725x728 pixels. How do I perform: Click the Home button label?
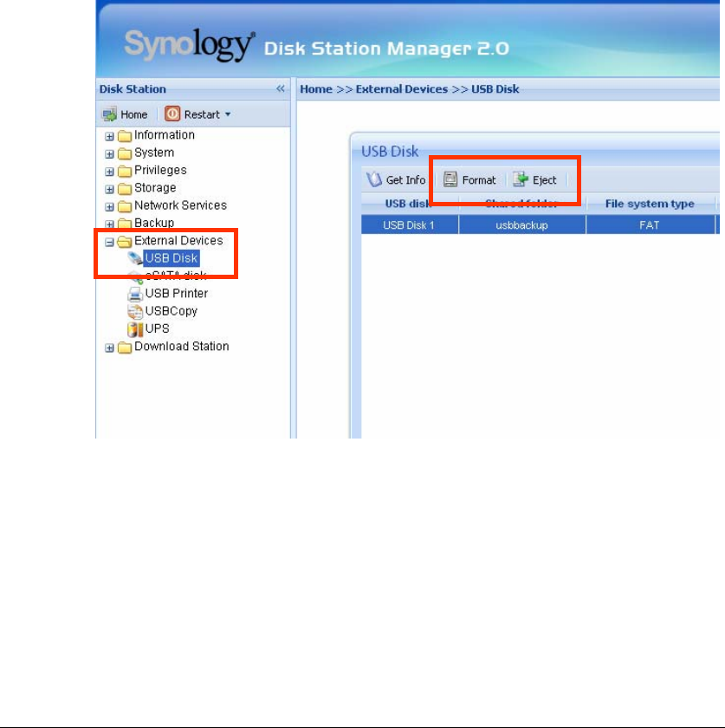tap(134, 114)
